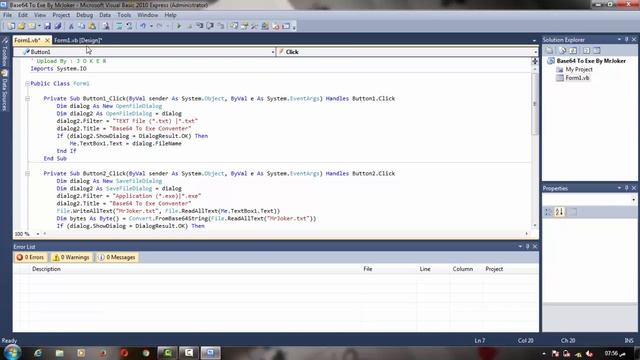
Task: Open the Add New Item dropdown arrow
Action: click(x=39, y=26)
